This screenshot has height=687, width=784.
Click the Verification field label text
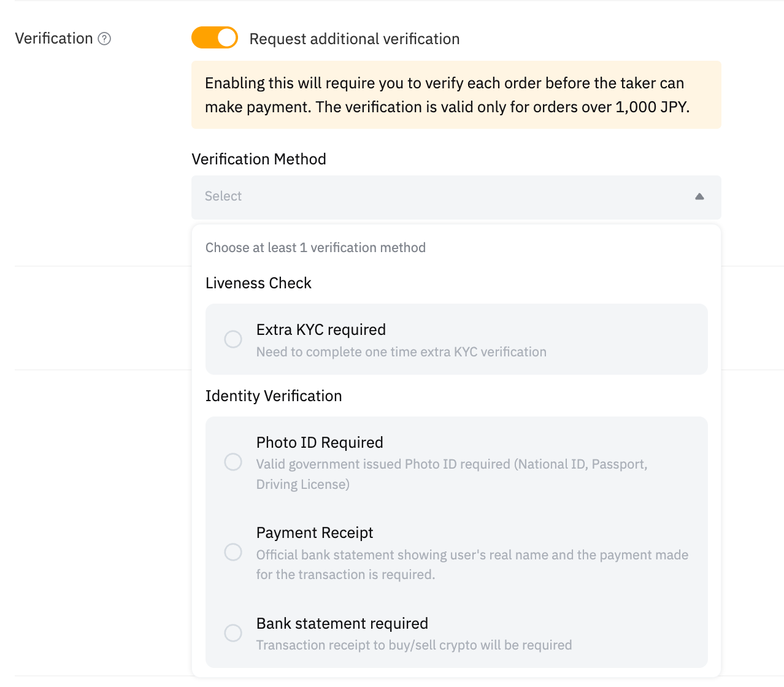(54, 39)
